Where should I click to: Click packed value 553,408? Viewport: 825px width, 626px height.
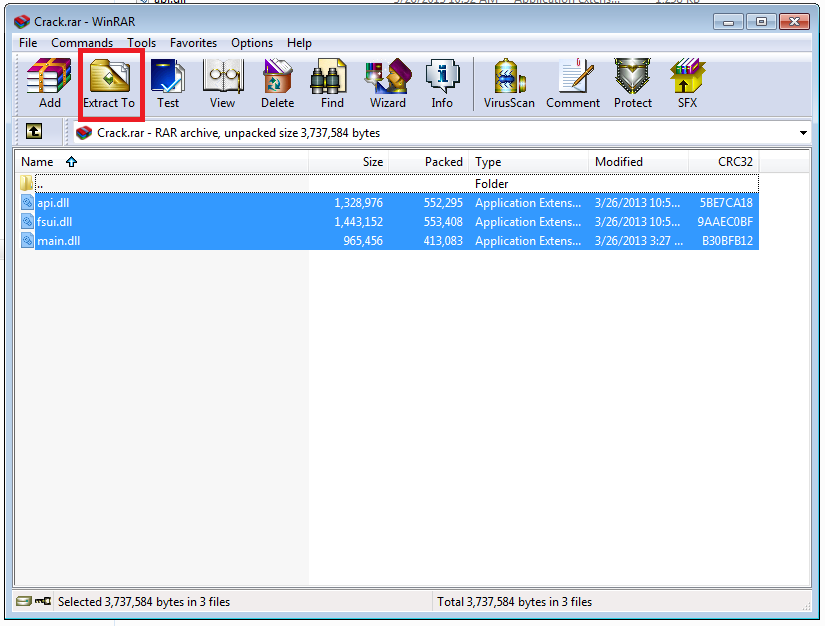pyautogui.click(x=443, y=221)
